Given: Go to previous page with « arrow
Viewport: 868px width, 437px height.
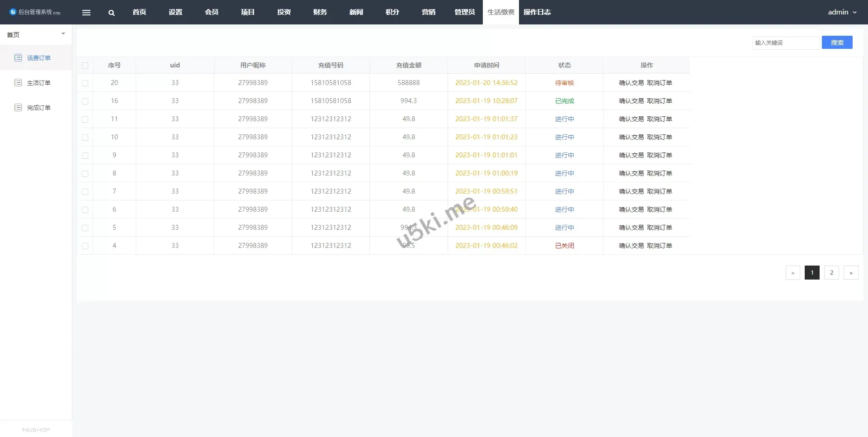Looking at the screenshot, I should pyautogui.click(x=793, y=273).
